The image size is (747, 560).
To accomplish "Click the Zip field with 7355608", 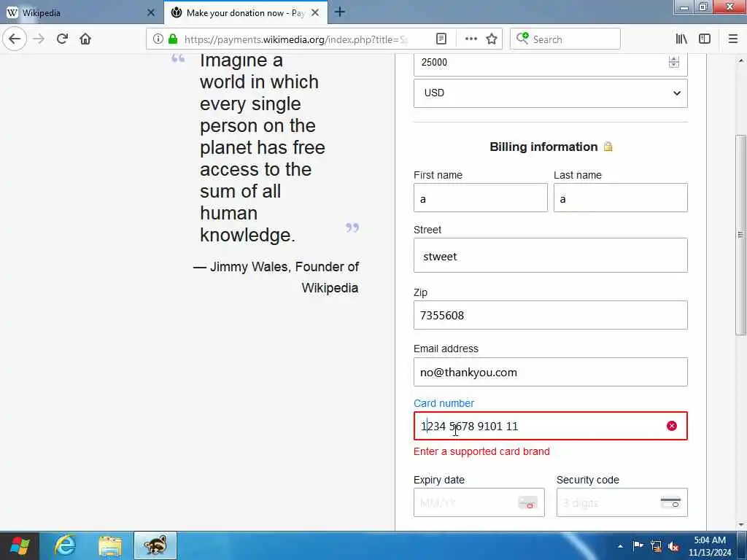I will [550, 315].
